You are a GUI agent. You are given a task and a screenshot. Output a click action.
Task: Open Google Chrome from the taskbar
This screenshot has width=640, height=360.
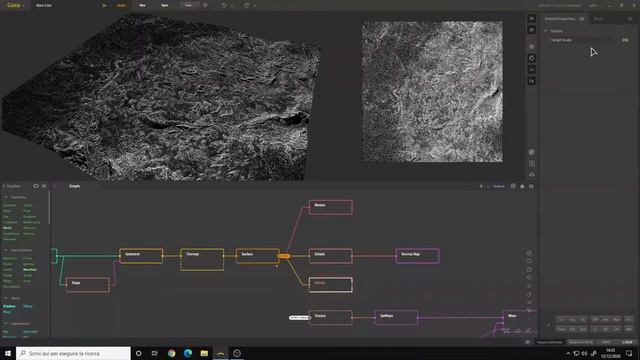tap(171, 353)
